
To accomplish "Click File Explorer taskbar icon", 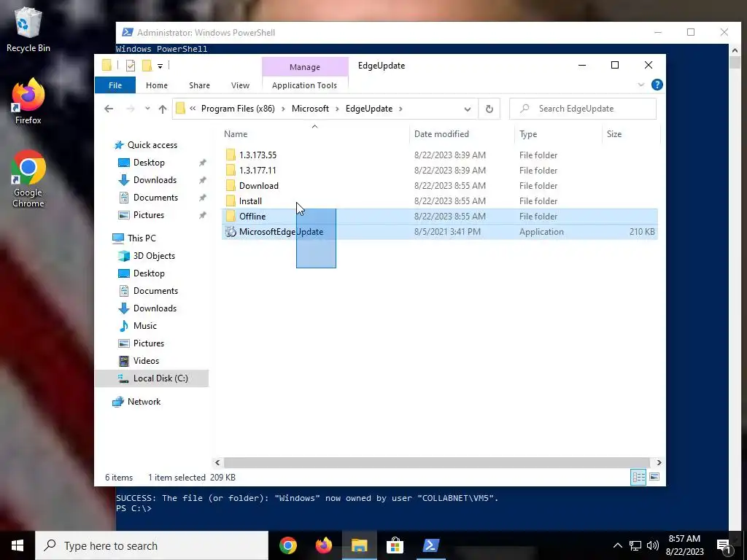I will [x=359, y=545].
